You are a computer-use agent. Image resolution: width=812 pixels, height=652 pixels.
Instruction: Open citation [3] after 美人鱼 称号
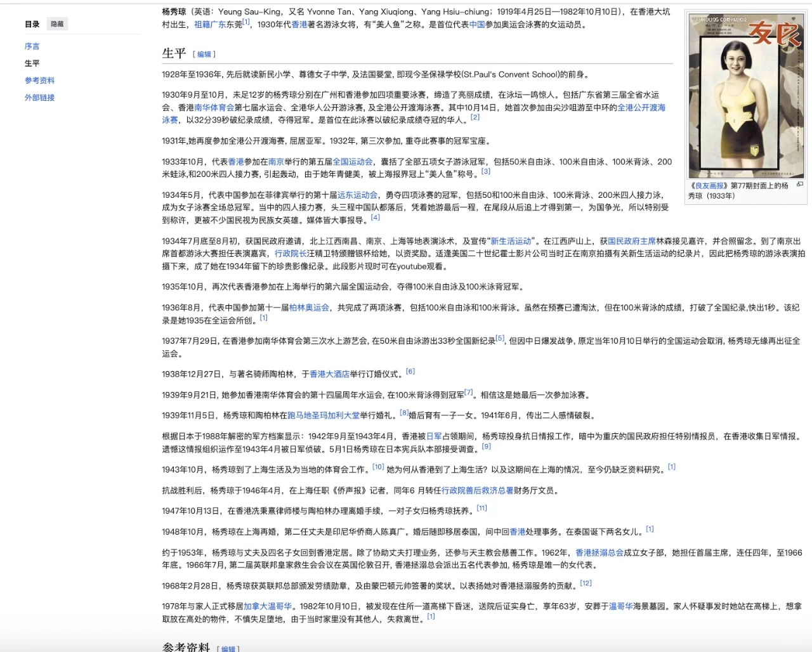pyautogui.click(x=486, y=171)
